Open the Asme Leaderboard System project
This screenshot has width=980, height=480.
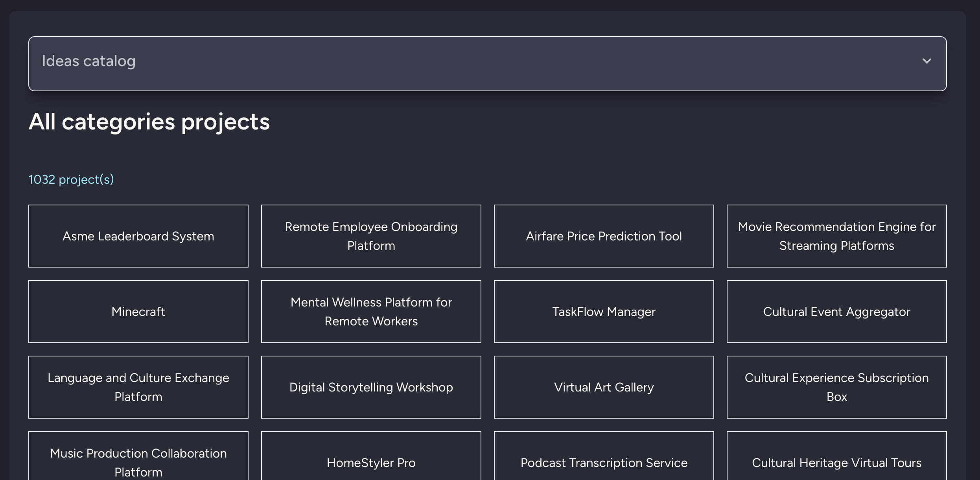tap(138, 236)
